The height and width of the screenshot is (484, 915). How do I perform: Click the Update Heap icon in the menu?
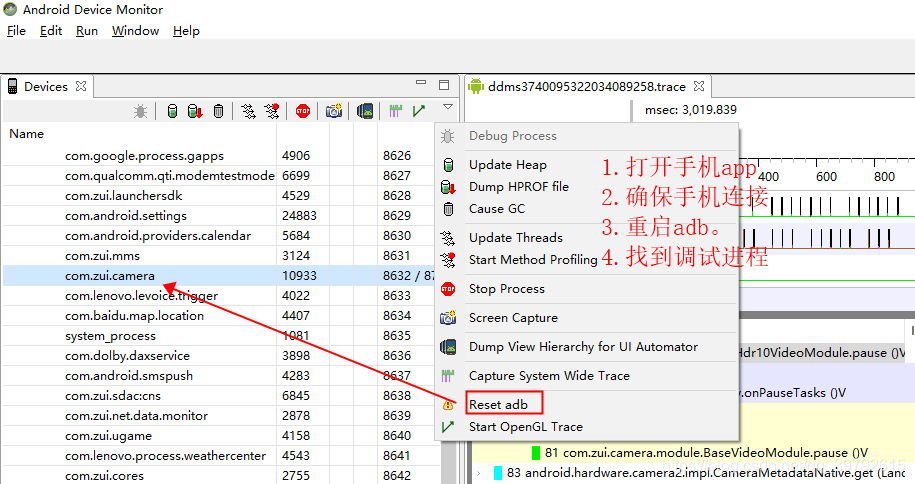click(448, 165)
